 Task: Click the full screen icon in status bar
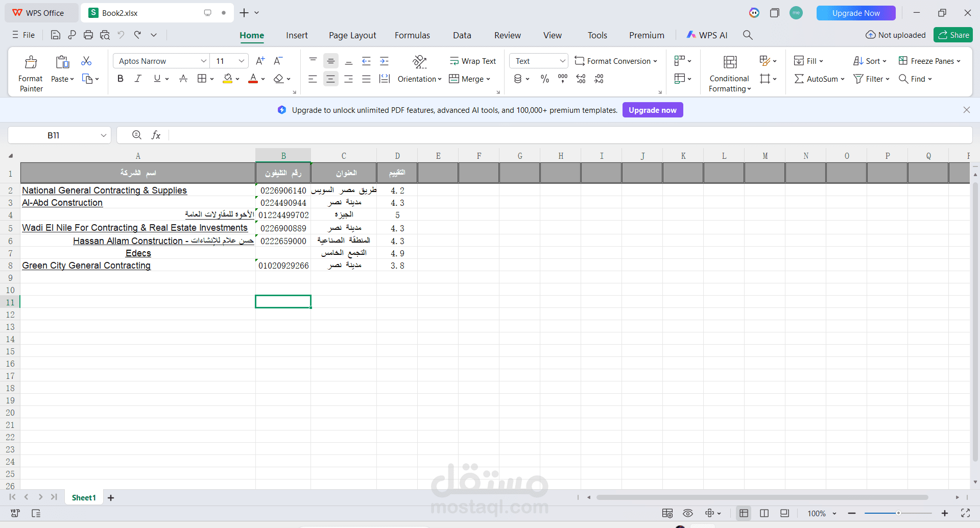[965, 513]
